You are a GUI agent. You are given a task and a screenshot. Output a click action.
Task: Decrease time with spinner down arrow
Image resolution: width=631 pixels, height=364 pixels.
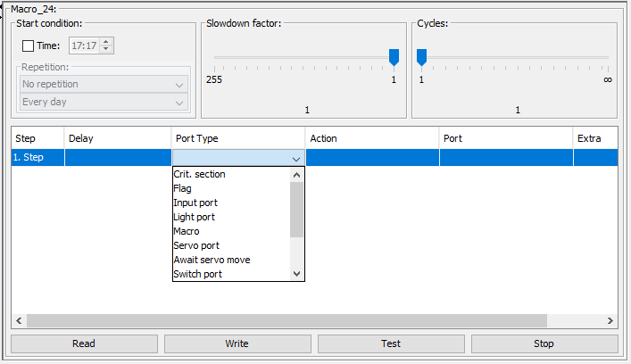[x=106, y=49]
